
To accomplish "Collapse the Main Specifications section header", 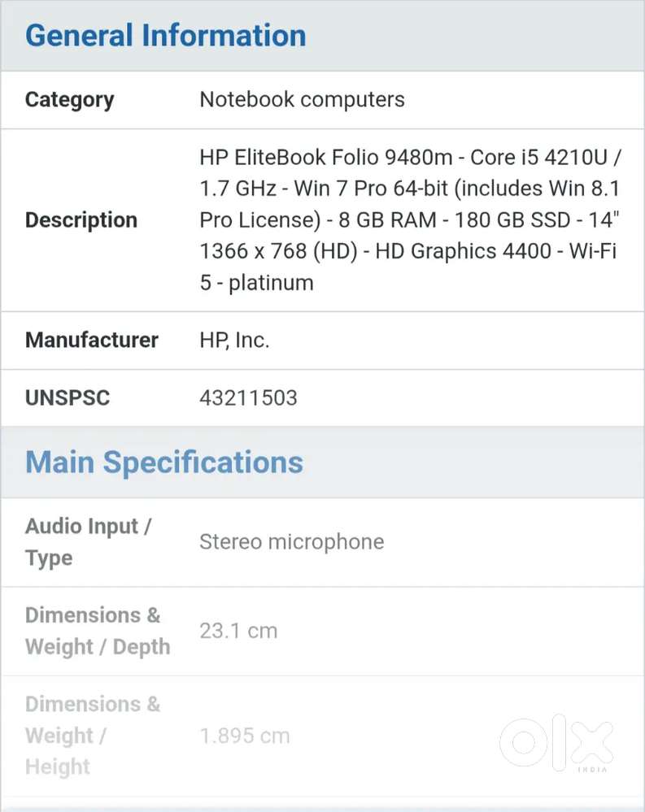I will click(164, 462).
